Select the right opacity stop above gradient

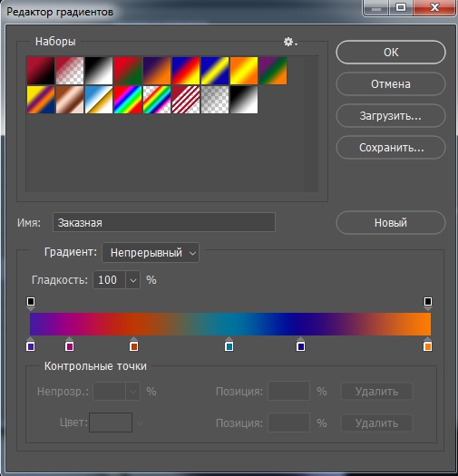click(x=428, y=303)
